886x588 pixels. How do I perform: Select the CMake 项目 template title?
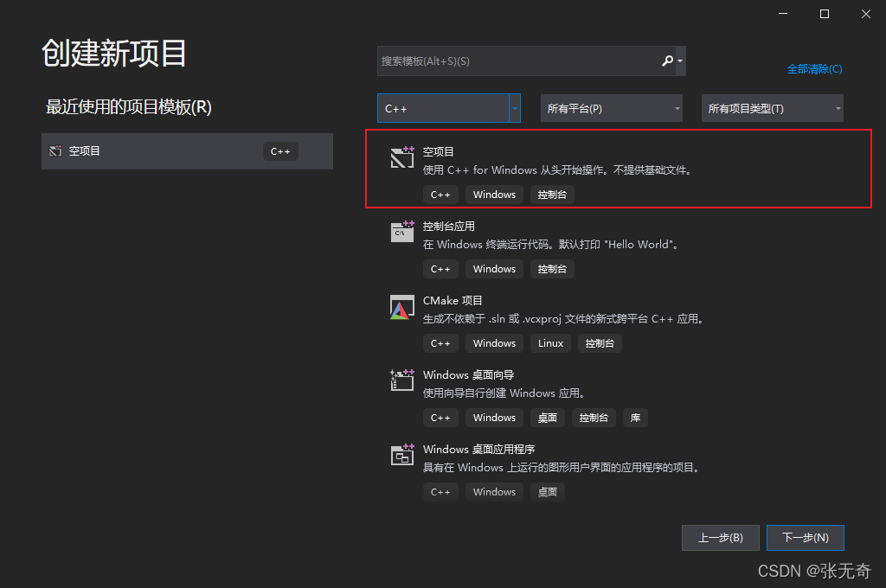[x=453, y=301]
